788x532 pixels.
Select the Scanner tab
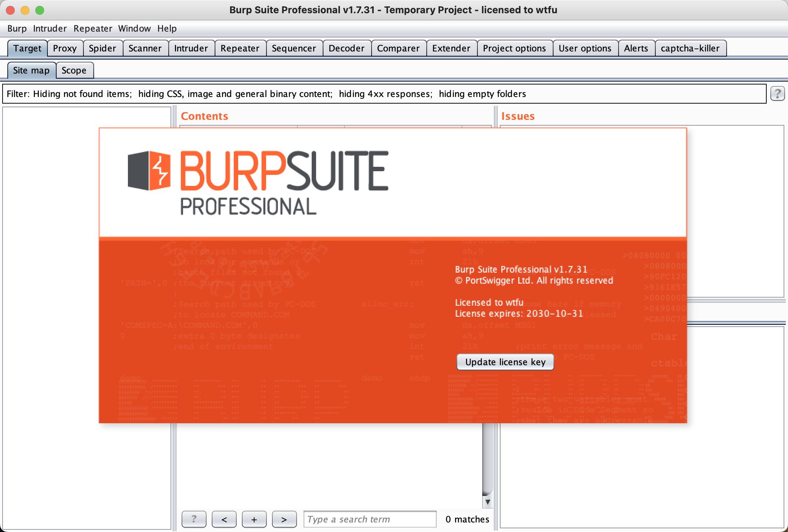145,48
